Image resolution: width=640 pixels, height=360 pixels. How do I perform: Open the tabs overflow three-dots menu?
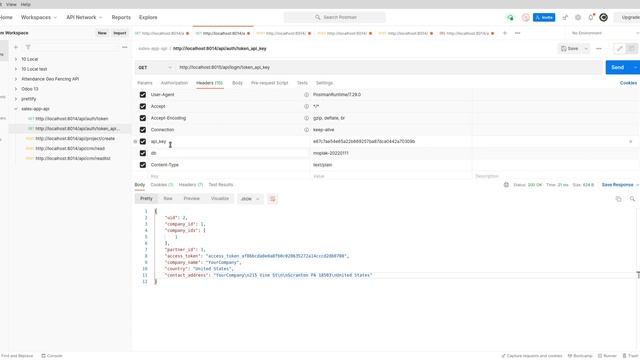tap(518, 33)
